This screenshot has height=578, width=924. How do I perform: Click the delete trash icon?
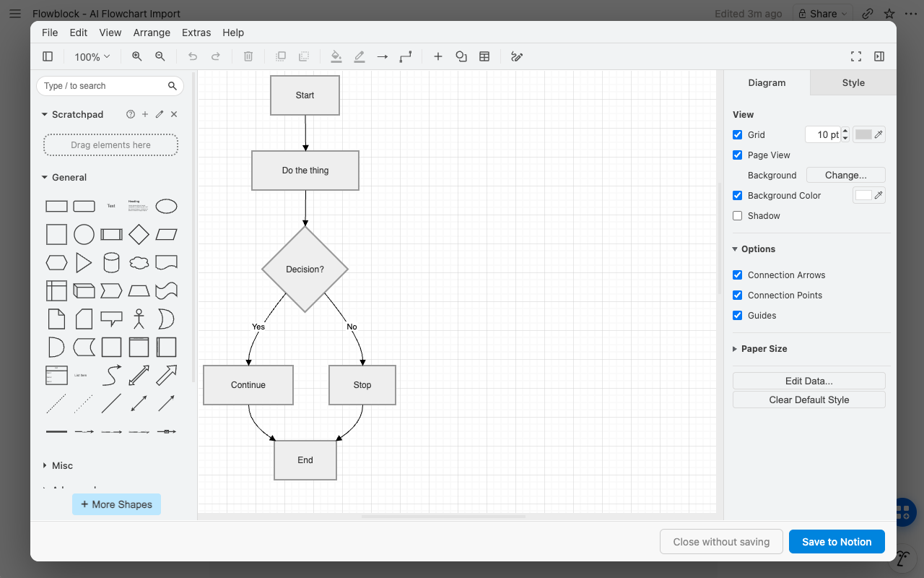click(248, 56)
